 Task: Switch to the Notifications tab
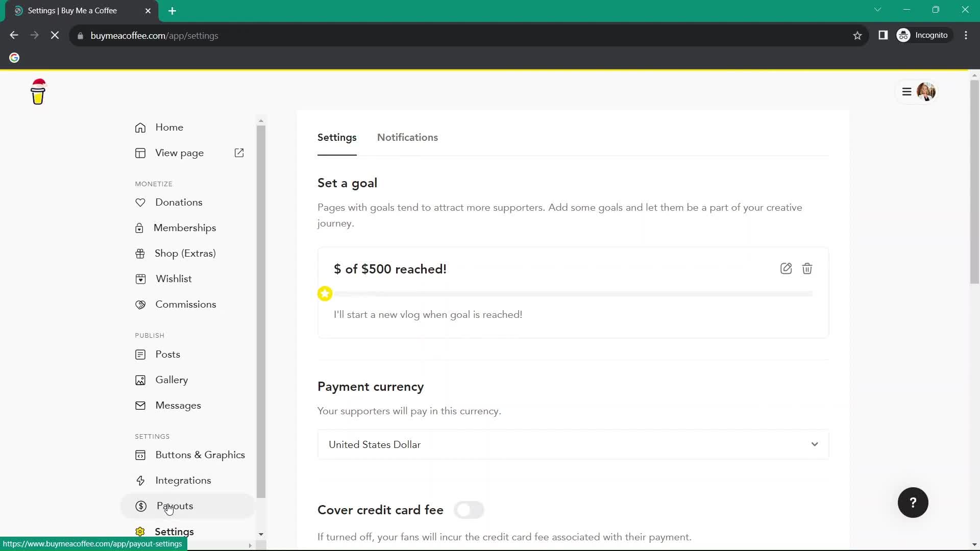(x=407, y=137)
